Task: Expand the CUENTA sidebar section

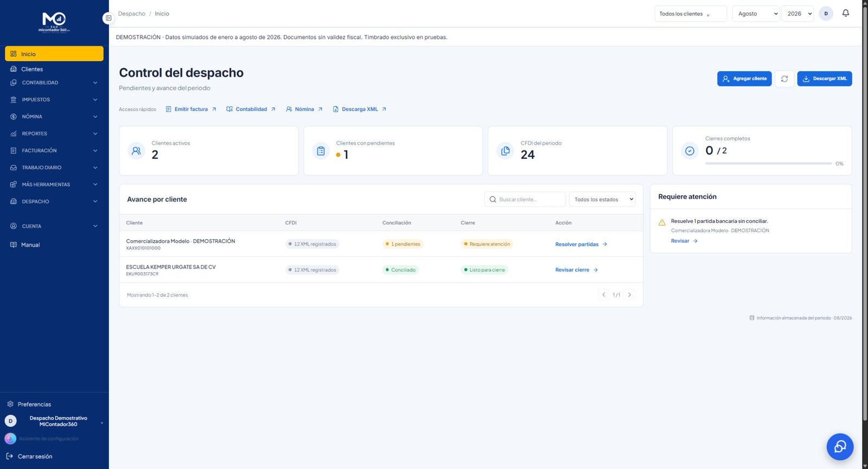Action: coord(54,226)
